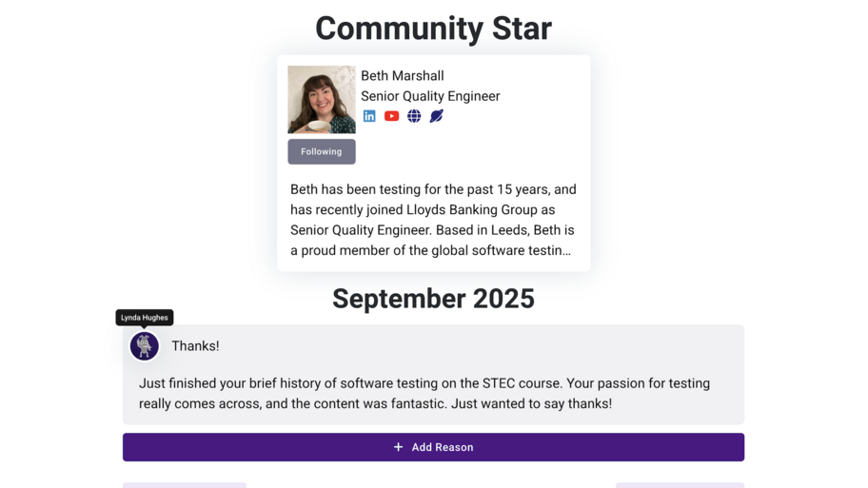Toggle the Following button

pos(322,151)
